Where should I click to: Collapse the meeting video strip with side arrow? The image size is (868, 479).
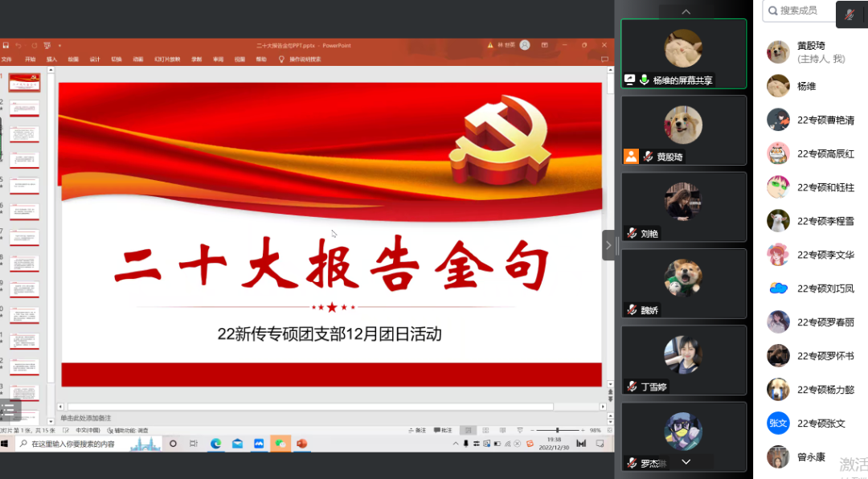click(608, 245)
